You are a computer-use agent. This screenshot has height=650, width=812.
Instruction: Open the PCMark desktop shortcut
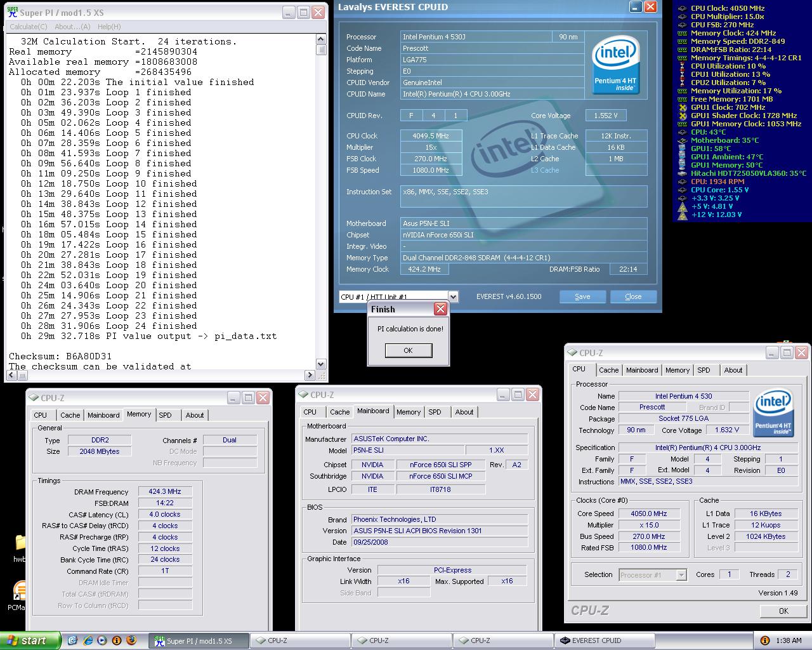(19, 597)
